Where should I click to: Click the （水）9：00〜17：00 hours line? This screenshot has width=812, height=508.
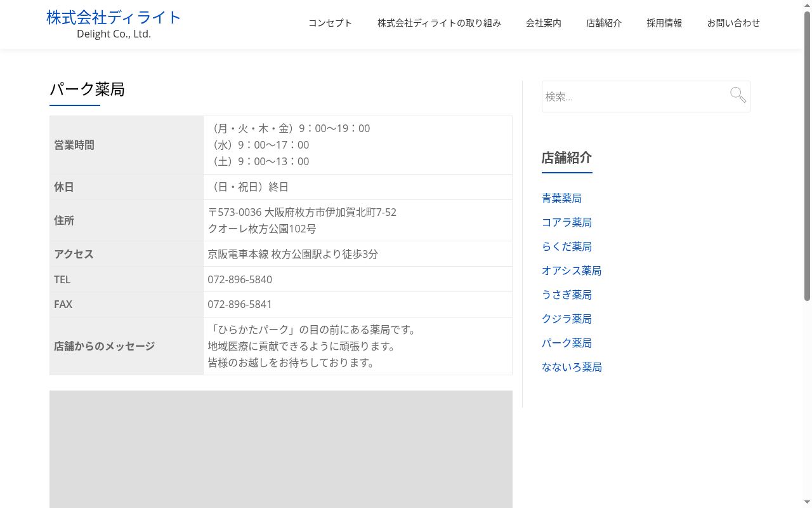[259, 145]
